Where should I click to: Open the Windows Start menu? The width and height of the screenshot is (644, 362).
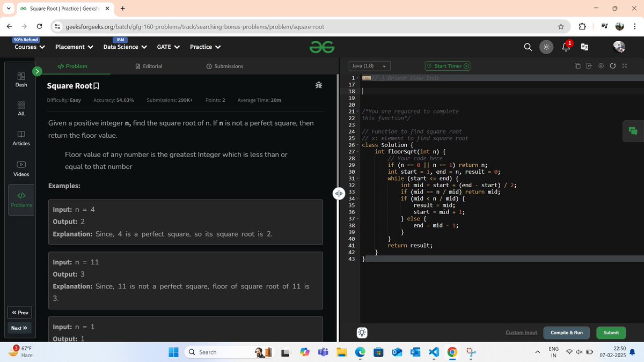173,352
